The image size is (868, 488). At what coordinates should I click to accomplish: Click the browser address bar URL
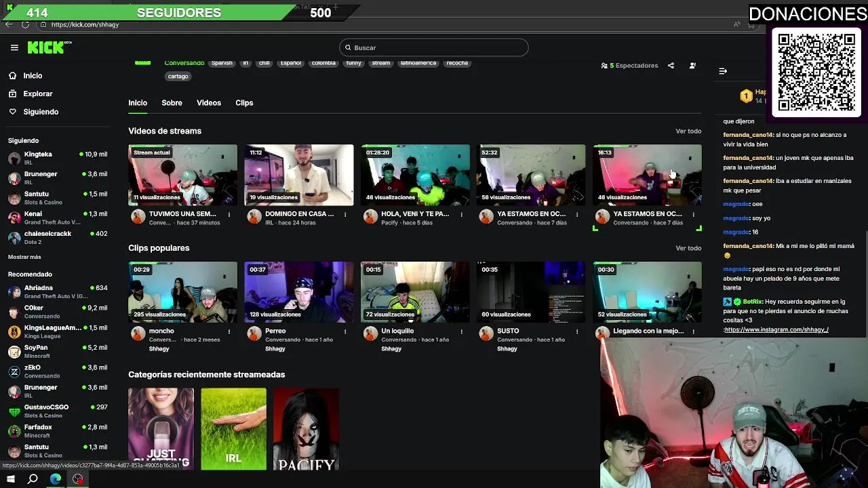coord(85,24)
